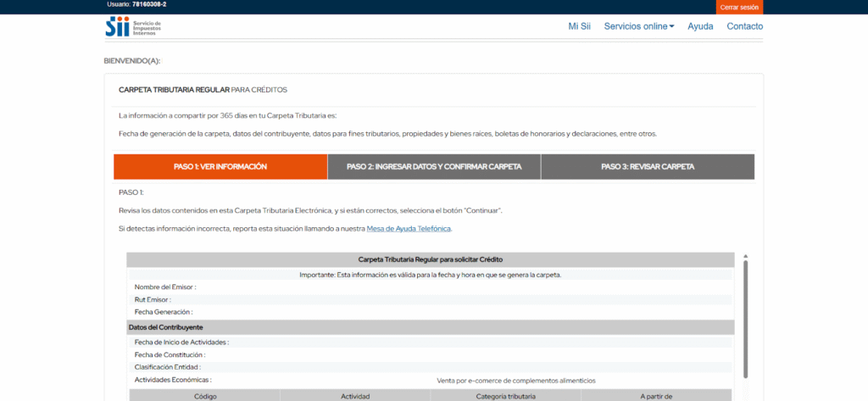The width and height of the screenshot is (868, 401).
Task: Click the scrollbar up arrow in the folder panel
Action: click(x=745, y=256)
